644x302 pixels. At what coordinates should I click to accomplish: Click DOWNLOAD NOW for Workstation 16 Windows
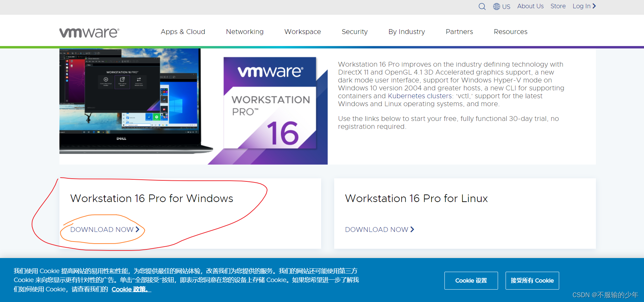(105, 230)
